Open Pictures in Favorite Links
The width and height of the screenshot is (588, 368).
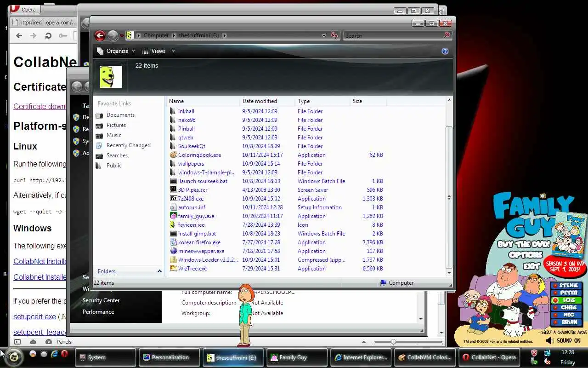(x=116, y=125)
